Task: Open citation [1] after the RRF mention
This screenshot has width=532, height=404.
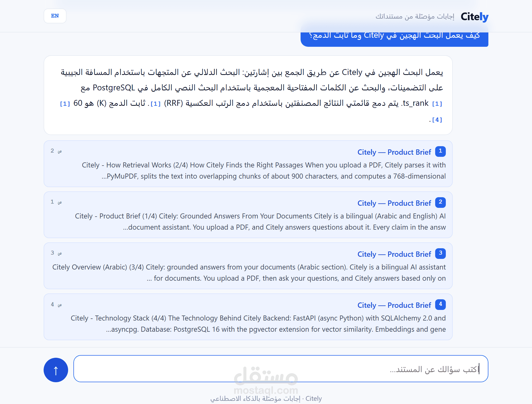Action: pyautogui.click(x=156, y=104)
